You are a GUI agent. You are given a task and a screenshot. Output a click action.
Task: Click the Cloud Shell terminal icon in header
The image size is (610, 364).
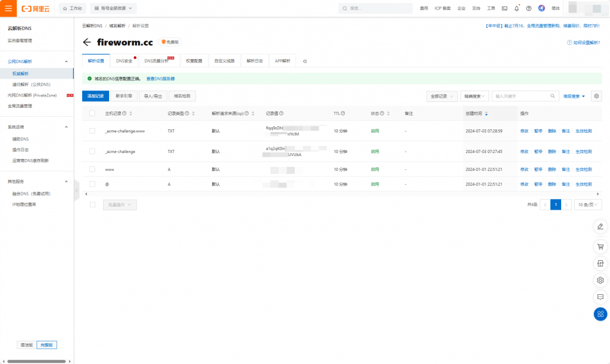coord(505,8)
